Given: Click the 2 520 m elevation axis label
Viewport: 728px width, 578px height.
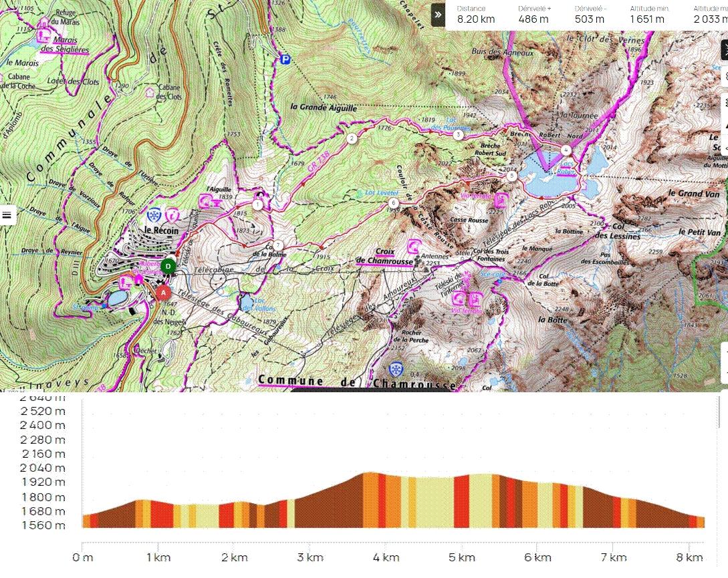Looking at the screenshot, I should (x=43, y=411).
